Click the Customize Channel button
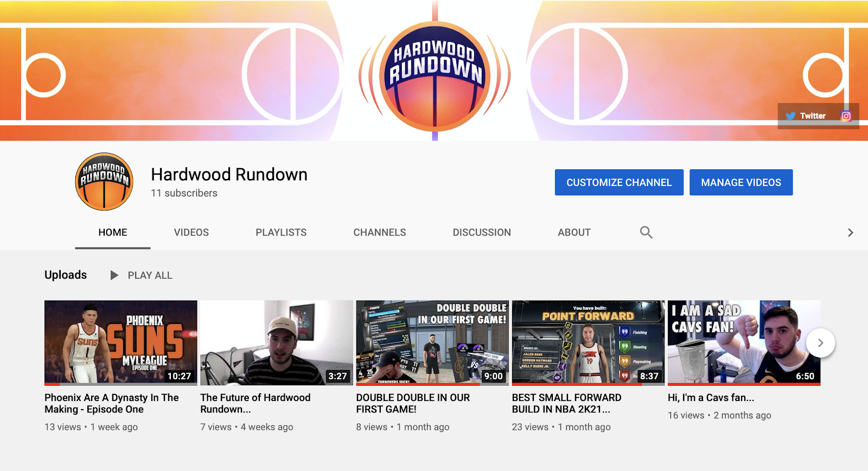 [x=619, y=182]
